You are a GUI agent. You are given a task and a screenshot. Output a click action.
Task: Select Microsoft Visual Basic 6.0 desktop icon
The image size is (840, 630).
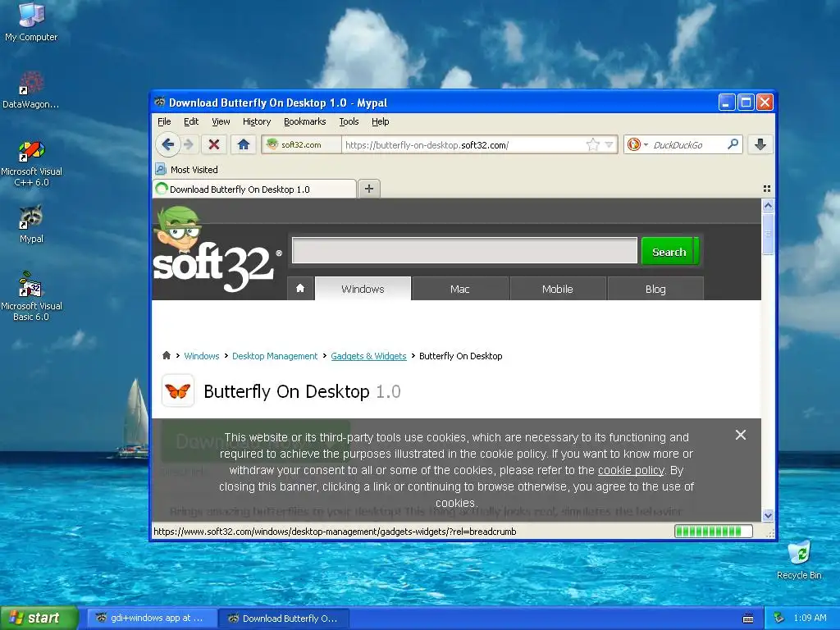(31, 297)
